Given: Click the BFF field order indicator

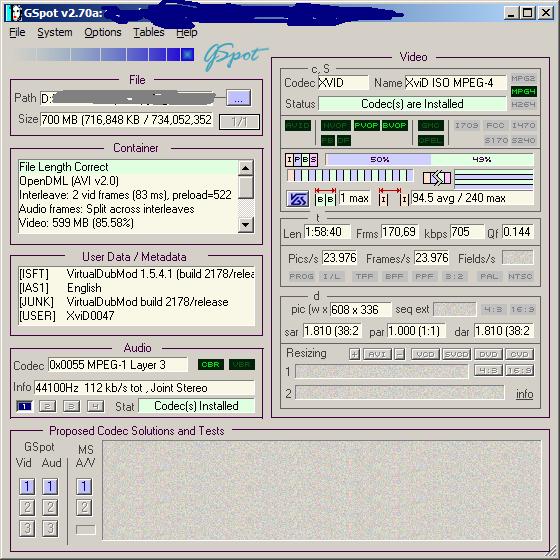Looking at the screenshot, I should coord(394,276).
